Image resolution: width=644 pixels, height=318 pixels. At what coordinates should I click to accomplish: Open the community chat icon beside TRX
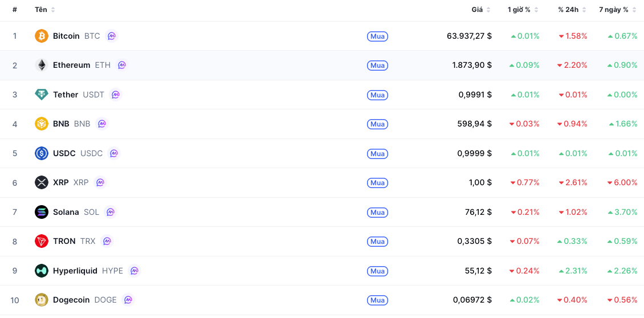click(107, 241)
